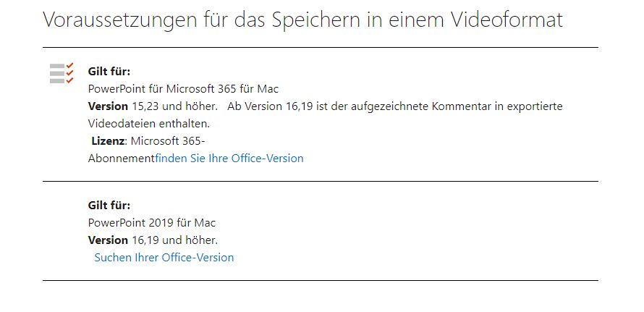Viewport: 644px width, 312px height.
Task: Click the first "Gilt für:" label
Action: click(x=109, y=72)
